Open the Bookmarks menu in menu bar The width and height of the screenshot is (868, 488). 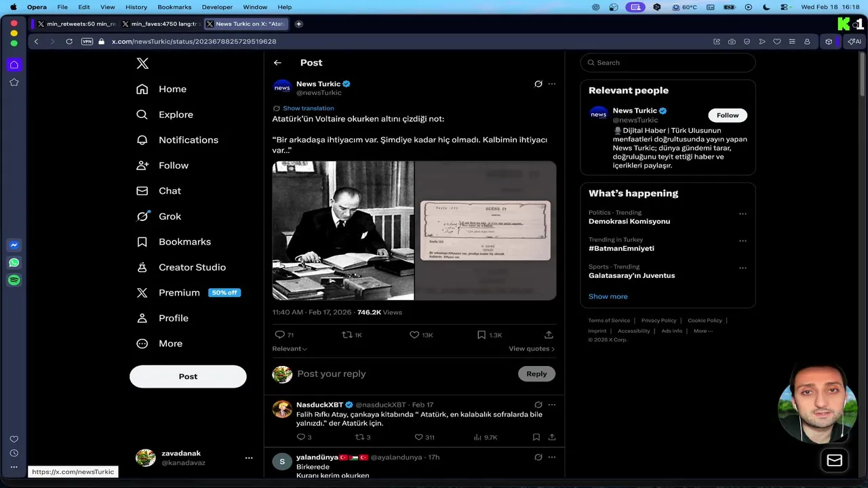(x=174, y=7)
